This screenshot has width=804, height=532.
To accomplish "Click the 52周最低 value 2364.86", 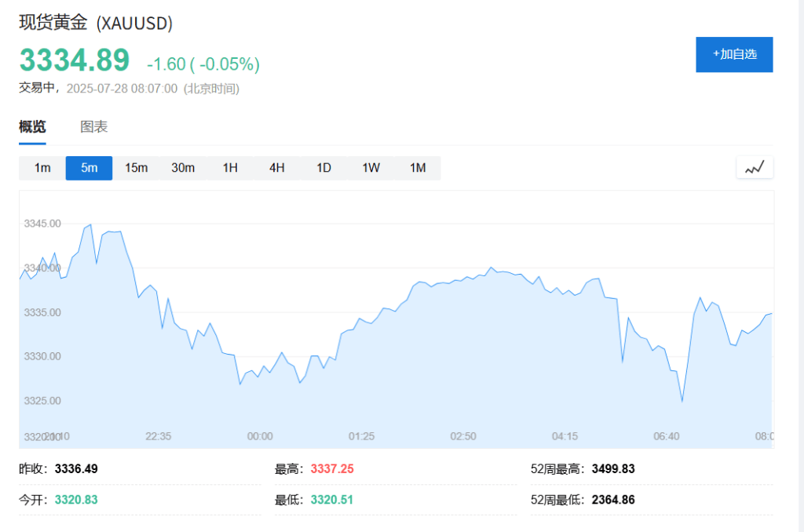I will [613, 500].
